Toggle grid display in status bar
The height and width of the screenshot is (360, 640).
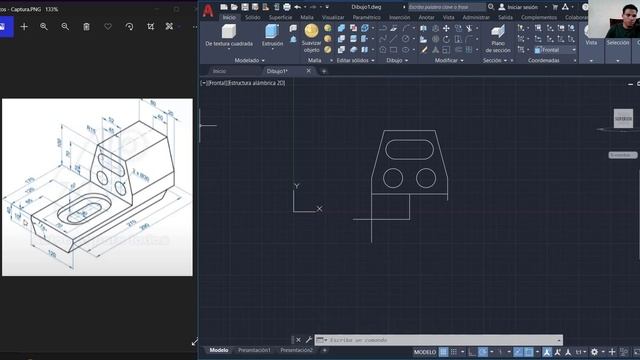(443, 352)
